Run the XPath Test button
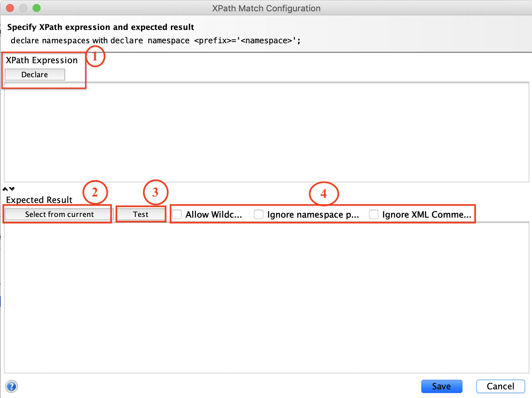The height and width of the screenshot is (398, 532). point(141,214)
